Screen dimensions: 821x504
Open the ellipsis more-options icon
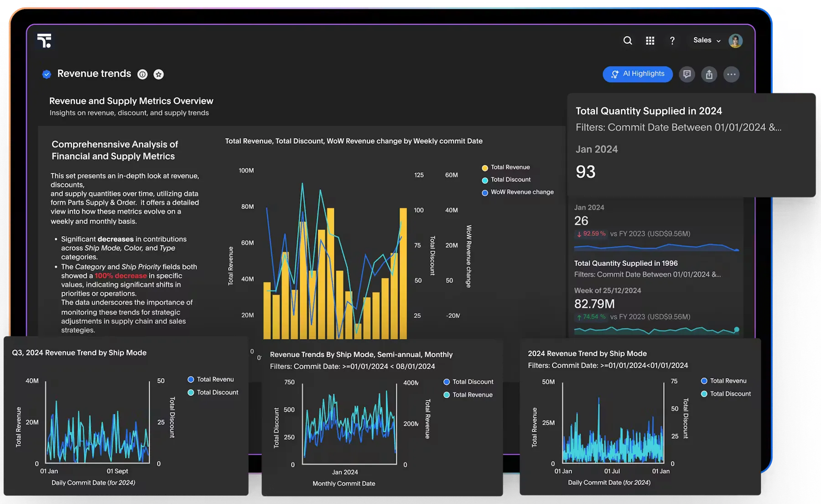point(732,74)
